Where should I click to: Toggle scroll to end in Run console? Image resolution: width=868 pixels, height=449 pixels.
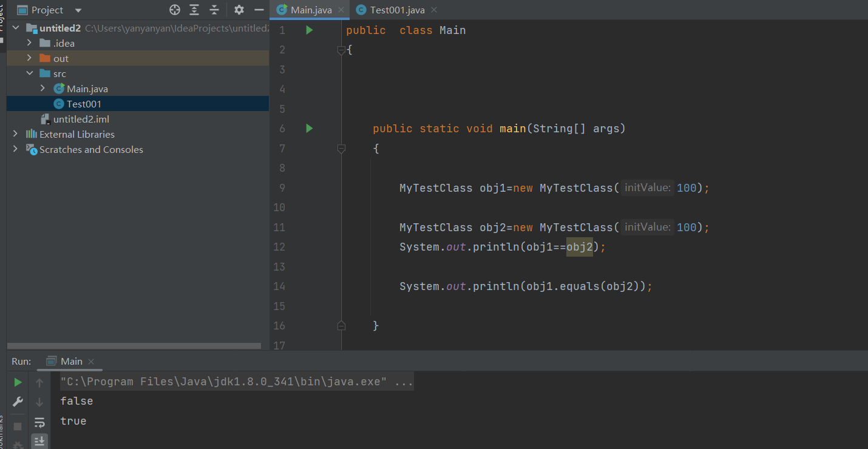point(39,441)
